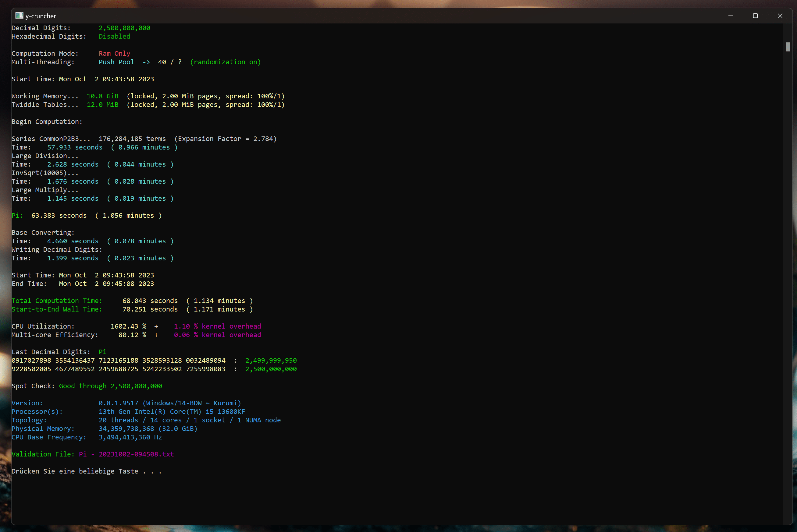Viewport: 797px width, 532px height.
Task: Click the vertical scrollbar thumb
Action: pyautogui.click(x=788, y=47)
